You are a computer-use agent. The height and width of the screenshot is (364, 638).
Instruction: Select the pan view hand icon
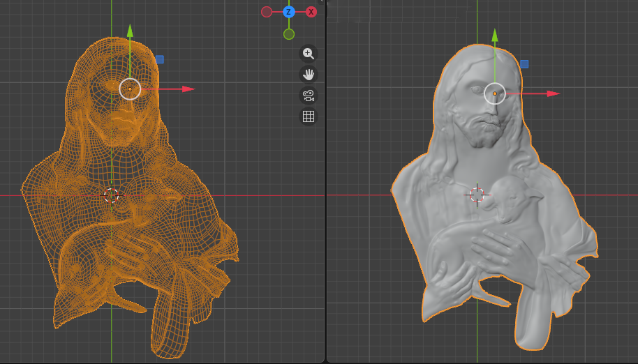coord(309,74)
